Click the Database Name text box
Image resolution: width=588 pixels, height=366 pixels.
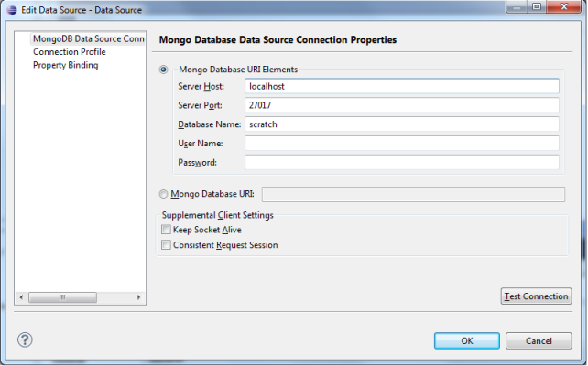pyautogui.click(x=401, y=124)
